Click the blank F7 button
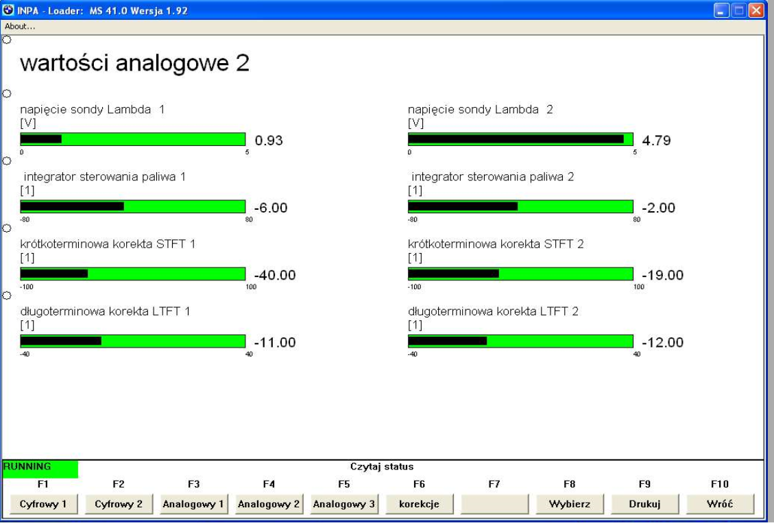 coord(494,504)
